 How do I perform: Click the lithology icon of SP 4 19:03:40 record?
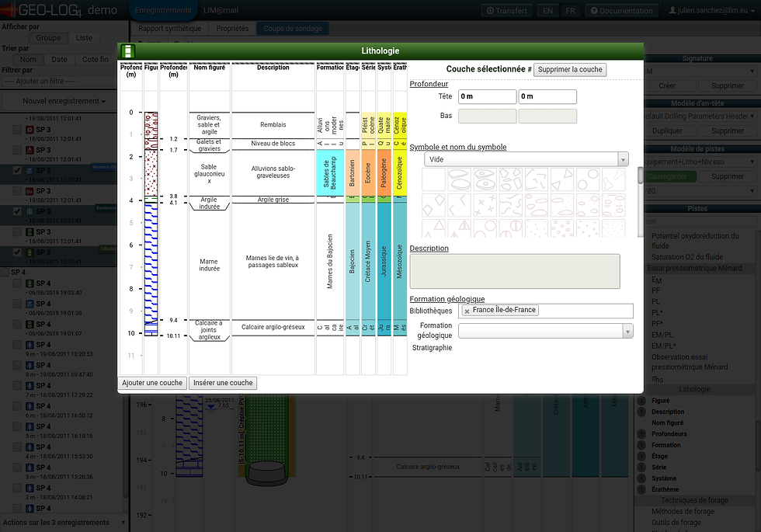coord(30,283)
